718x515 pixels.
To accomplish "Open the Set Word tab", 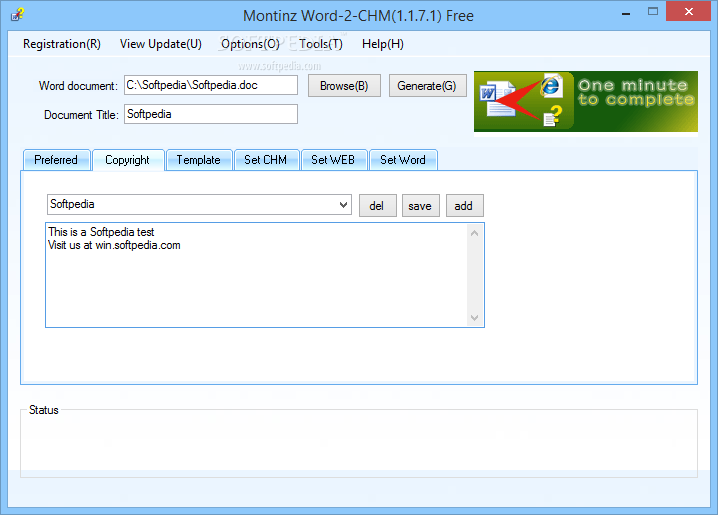I will pos(403,160).
